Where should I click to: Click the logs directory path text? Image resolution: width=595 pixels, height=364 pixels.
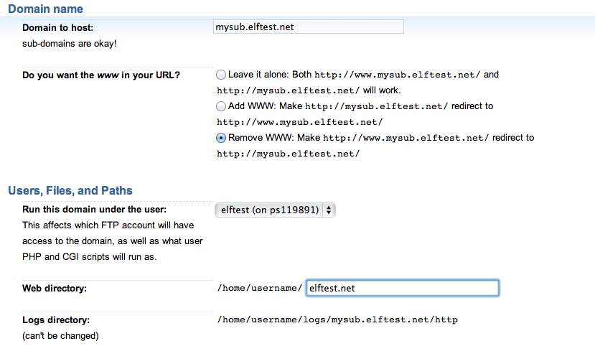click(337, 319)
